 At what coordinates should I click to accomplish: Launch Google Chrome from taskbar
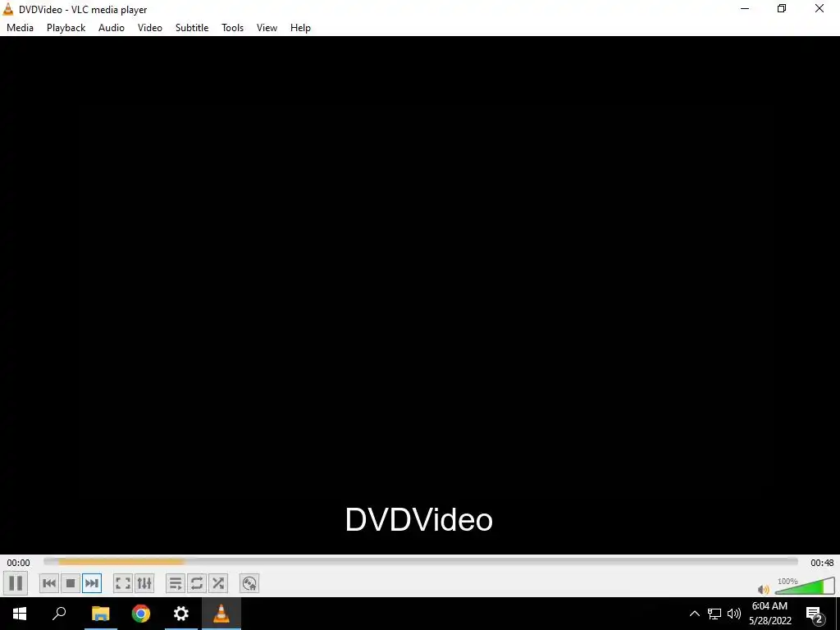click(141, 614)
